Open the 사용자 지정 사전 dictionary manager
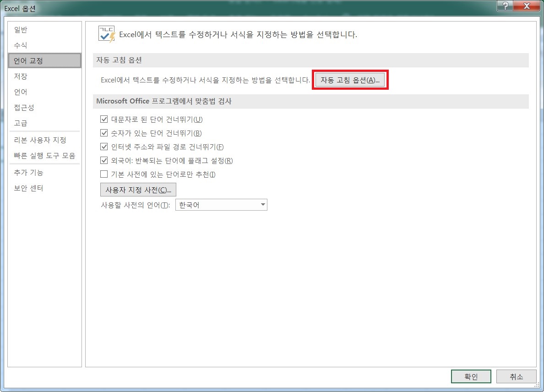 (x=138, y=189)
